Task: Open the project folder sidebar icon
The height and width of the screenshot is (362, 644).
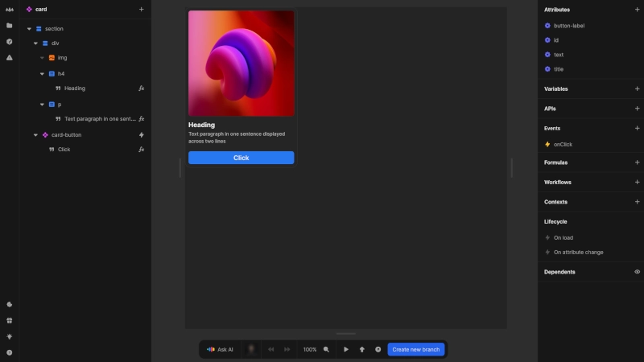Action: [9, 26]
